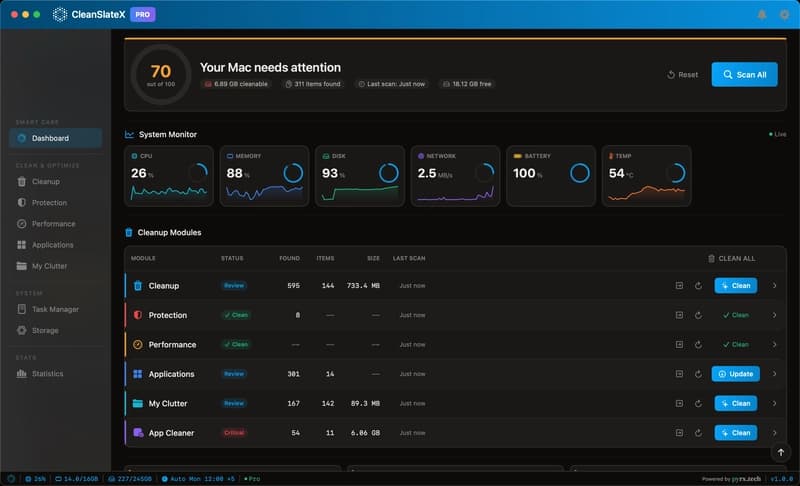Click the 70 out of 100 score ring
The image size is (800, 486).
point(161,74)
